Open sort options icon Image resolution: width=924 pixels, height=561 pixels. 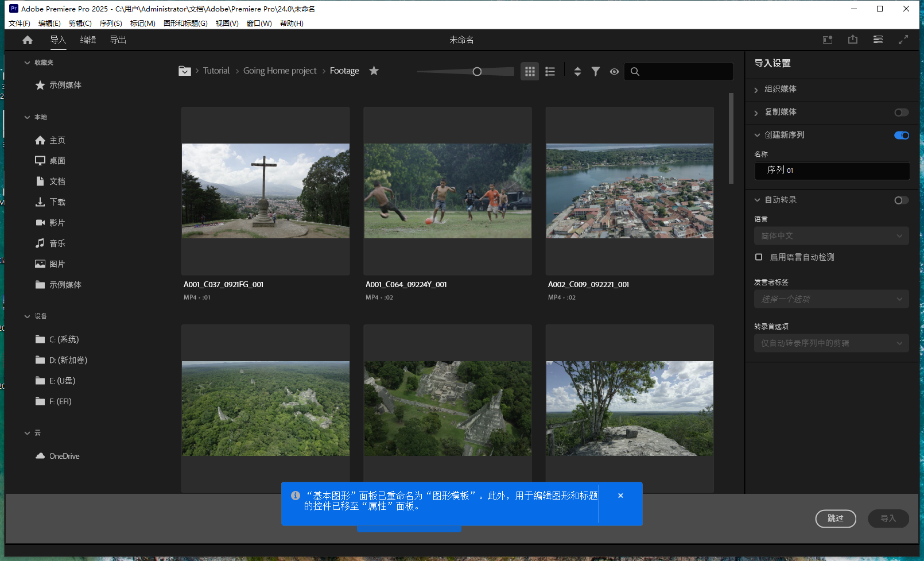(577, 71)
